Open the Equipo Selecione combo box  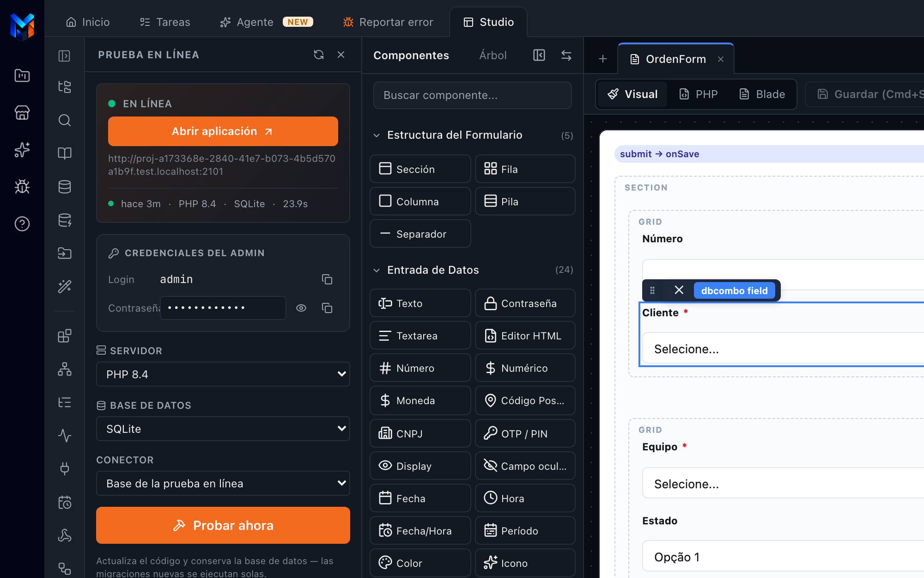[x=783, y=484]
